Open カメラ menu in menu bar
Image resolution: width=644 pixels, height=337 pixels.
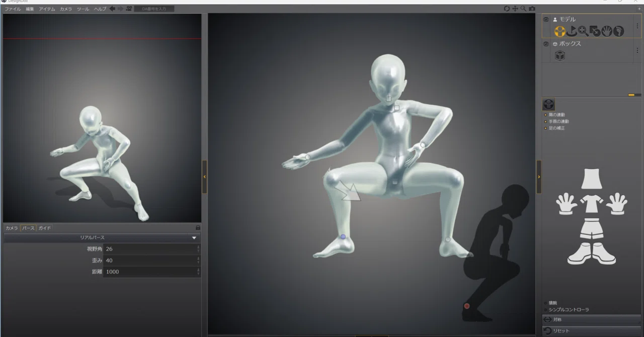coord(65,9)
